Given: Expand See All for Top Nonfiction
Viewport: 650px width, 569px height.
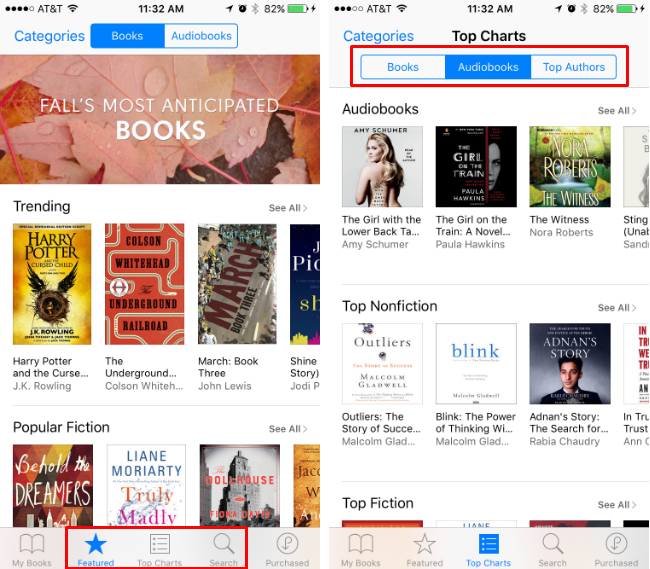Looking at the screenshot, I should 617,308.
